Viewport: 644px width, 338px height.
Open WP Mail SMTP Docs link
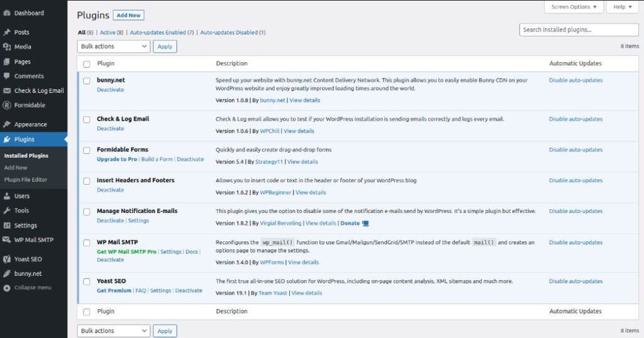pyautogui.click(x=191, y=252)
